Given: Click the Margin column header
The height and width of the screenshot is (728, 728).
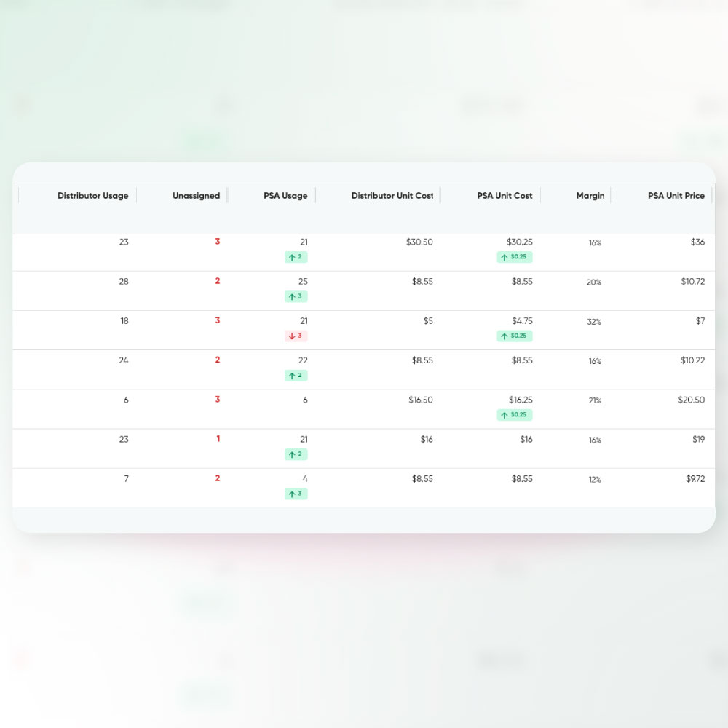Looking at the screenshot, I should click(590, 196).
